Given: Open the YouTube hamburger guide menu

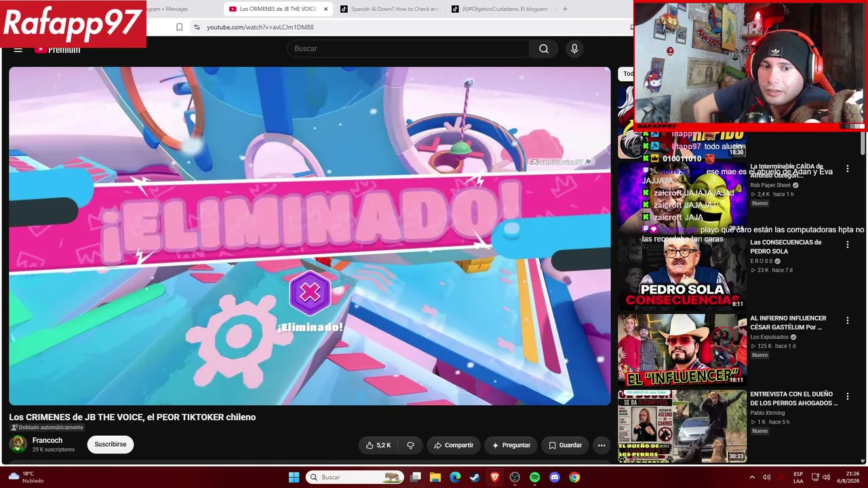Looking at the screenshot, I should [x=18, y=49].
